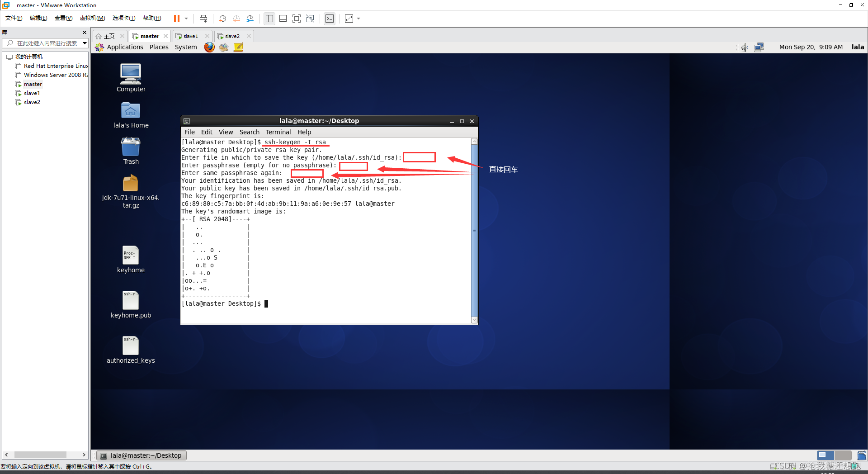Select the keyhome.pub file icon
The image size is (868, 474).
point(131,305)
